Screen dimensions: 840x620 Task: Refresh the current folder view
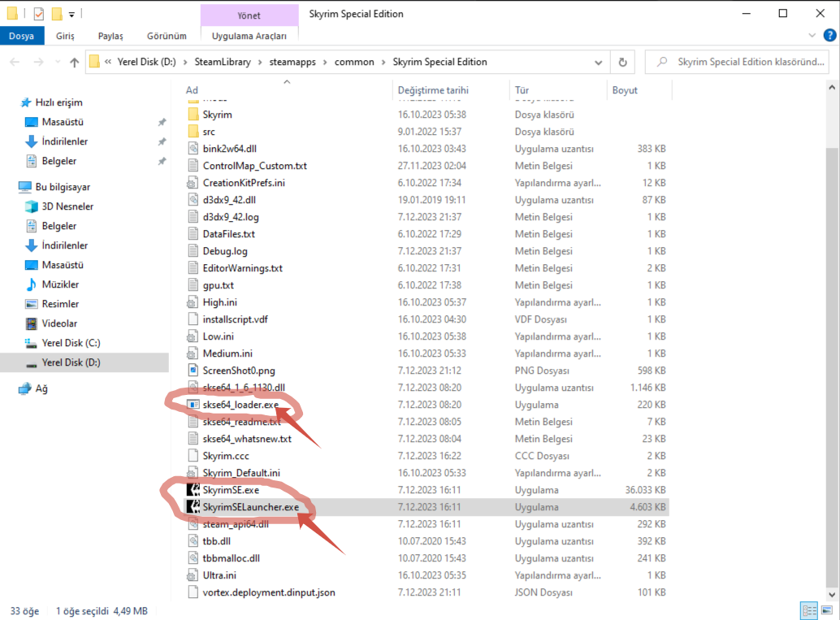pos(622,62)
